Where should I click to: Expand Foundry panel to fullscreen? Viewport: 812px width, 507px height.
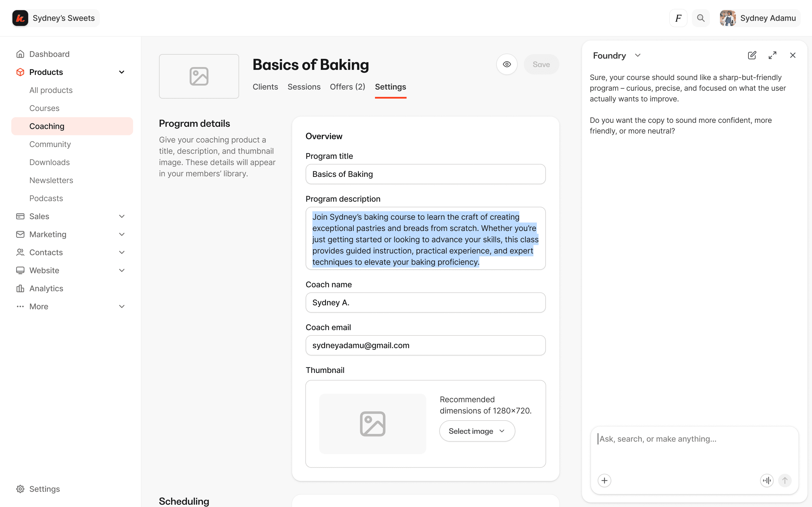pos(773,55)
